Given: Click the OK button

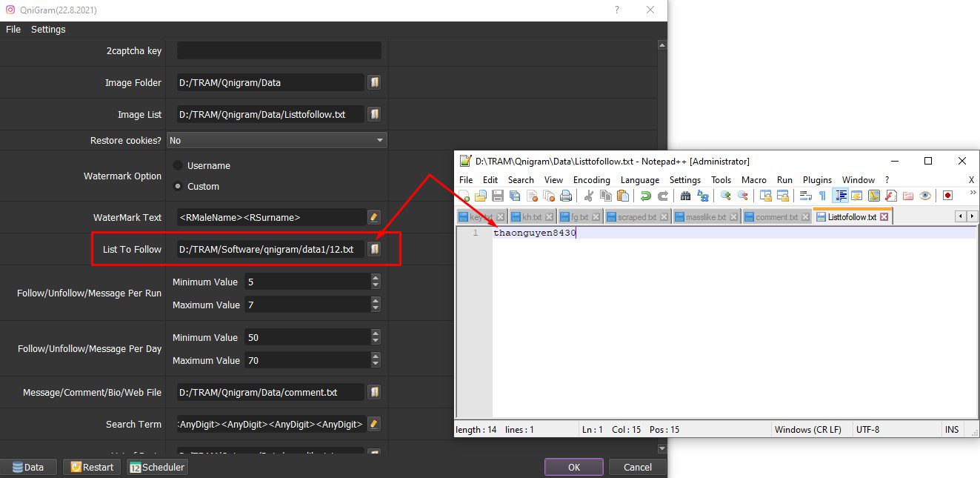Looking at the screenshot, I should coord(574,468).
